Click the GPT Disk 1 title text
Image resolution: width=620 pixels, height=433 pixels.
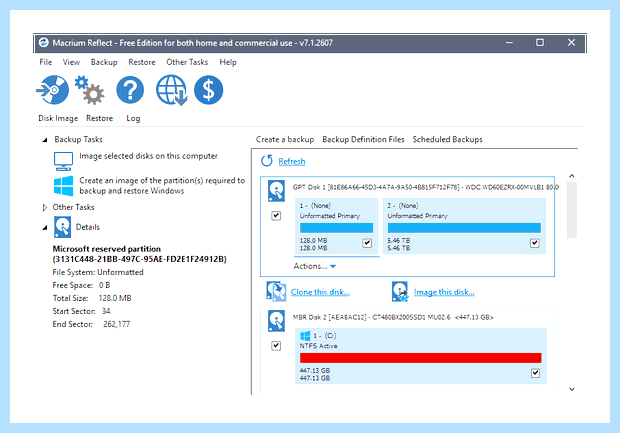[425, 187]
